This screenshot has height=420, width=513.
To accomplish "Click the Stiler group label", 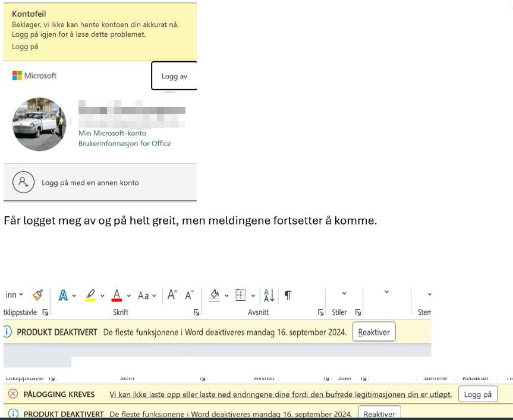I will (x=339, y=312).
